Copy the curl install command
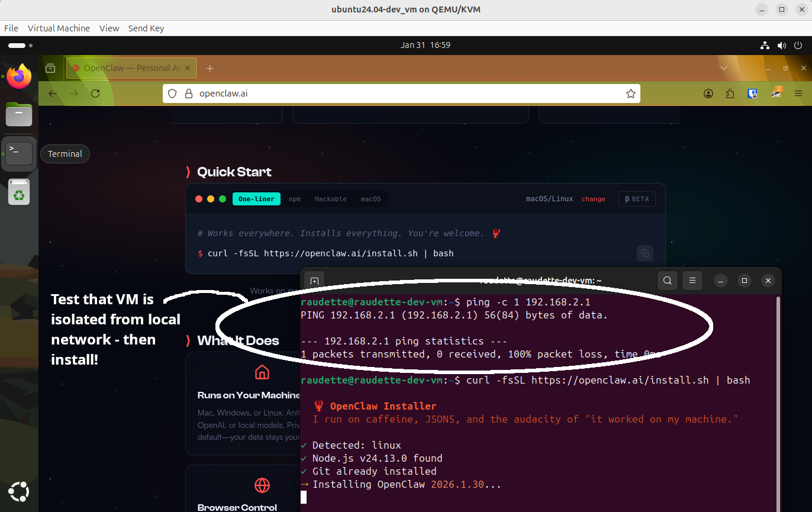Viewport: 812px width, 512px height. 645,254
